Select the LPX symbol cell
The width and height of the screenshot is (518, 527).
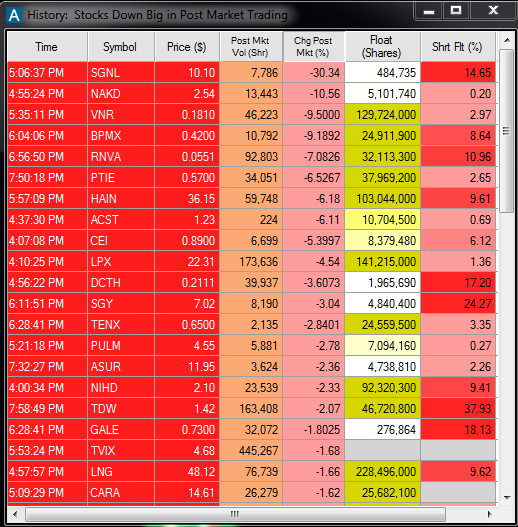tap(121, 261)
